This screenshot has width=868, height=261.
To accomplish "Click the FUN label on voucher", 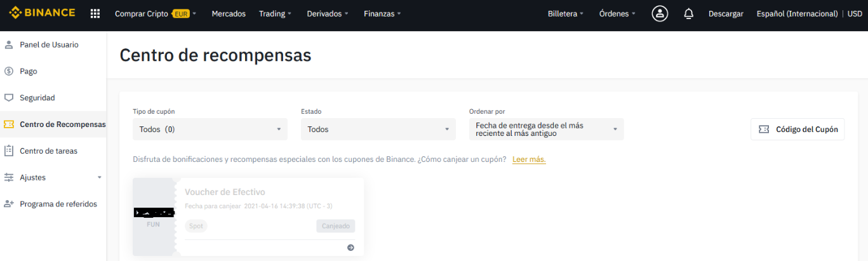I will [153, 225].
